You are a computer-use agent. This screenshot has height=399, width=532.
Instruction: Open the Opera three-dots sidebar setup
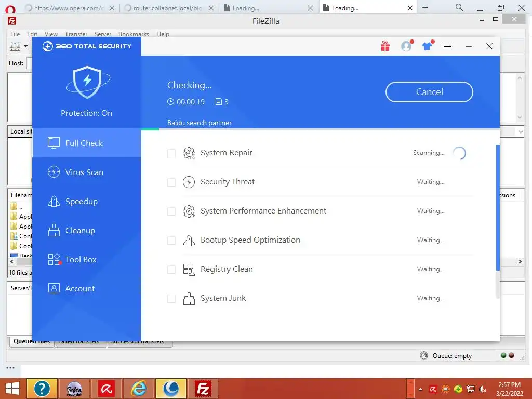pos(10,368)
